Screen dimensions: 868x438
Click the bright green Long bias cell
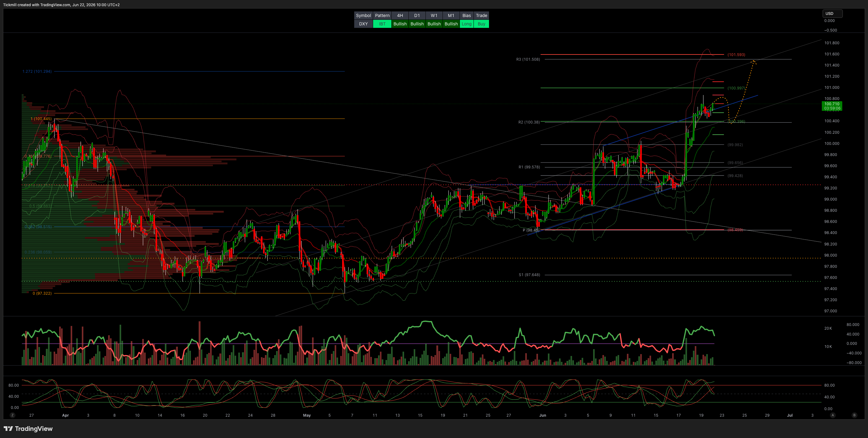pyautogui.click(x=467, y=24)
